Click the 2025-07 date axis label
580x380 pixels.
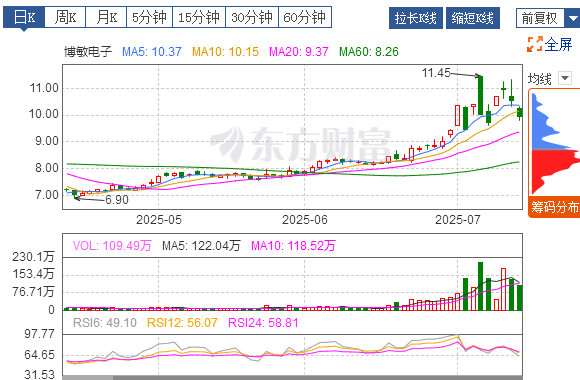pyautogui.click(x=458, y=220)
